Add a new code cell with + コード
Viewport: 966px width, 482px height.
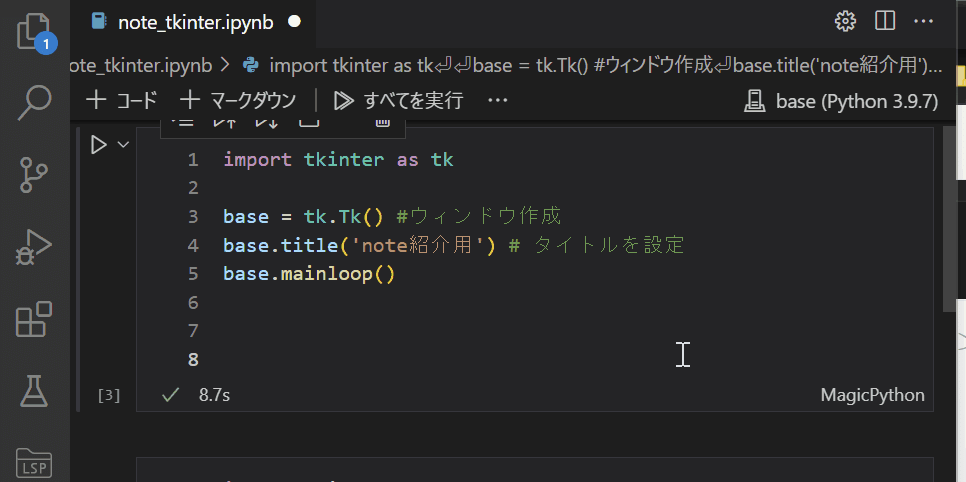coord(121,100)
